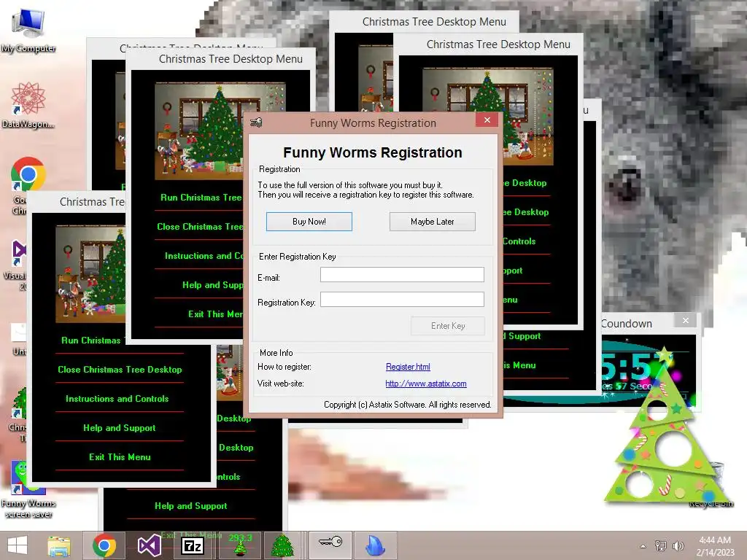This screenshot has height=560, width=747.
Task: Click the Christmas countdown taskbar icon
Action: 240,545
